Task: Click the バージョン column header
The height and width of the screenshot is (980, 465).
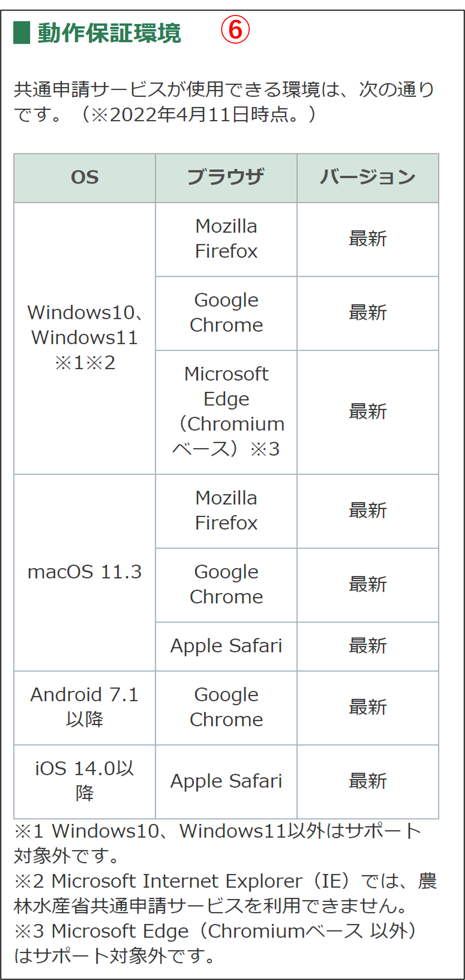Action: coord(368,177)
